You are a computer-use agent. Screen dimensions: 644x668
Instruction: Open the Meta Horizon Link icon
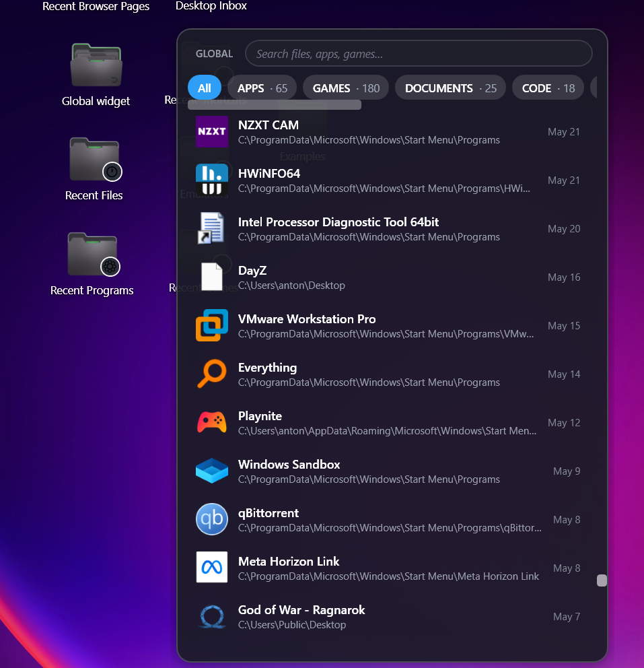211,568
